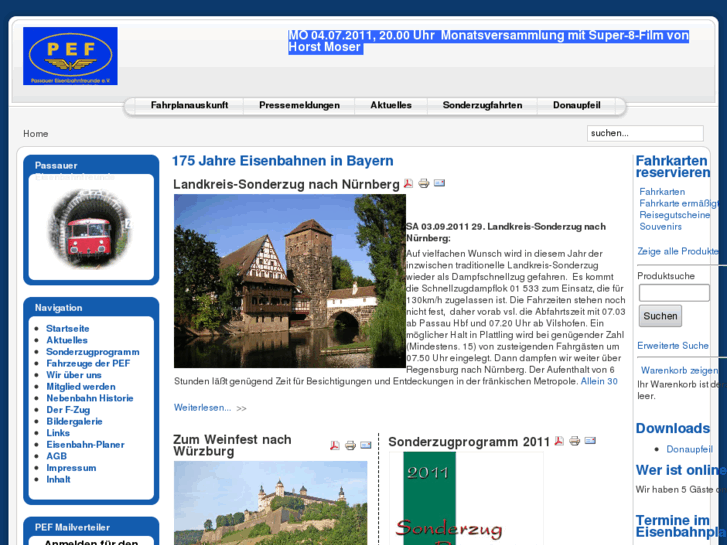Open the Nürnberg tower photo
The image size is (727, 545).
(290, 281)
